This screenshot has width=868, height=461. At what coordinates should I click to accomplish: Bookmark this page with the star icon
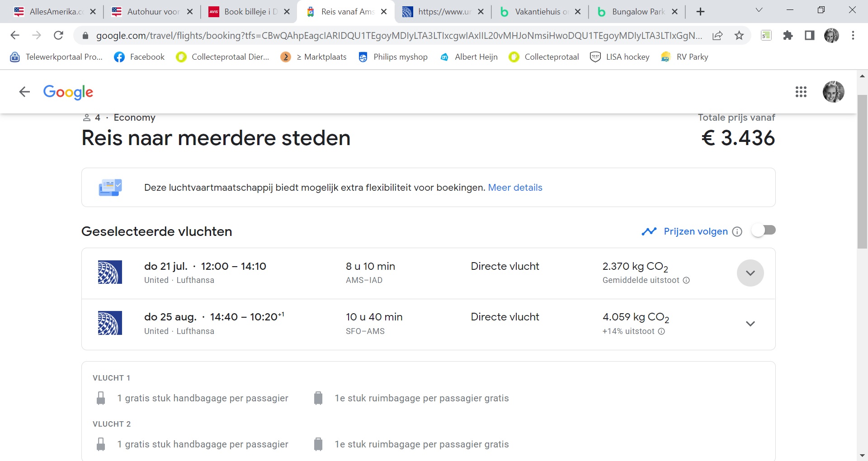tap(739, 35)
